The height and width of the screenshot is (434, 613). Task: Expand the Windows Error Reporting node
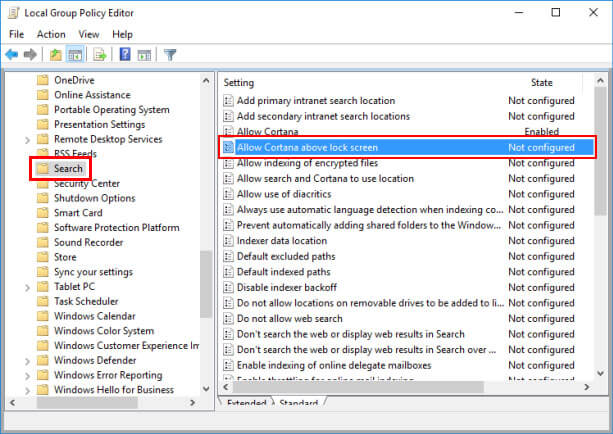tap(27, 375)
